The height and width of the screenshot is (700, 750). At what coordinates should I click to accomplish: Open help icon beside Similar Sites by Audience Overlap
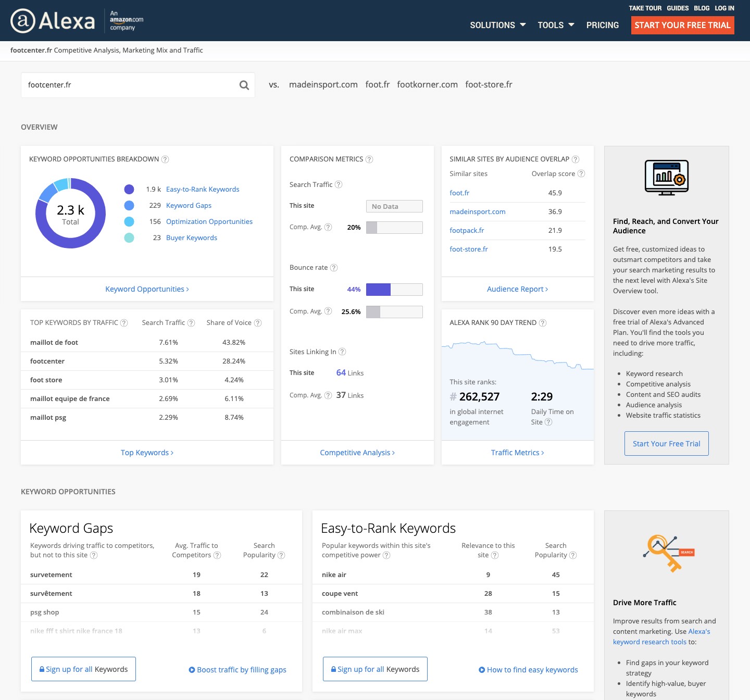point(576,159)
